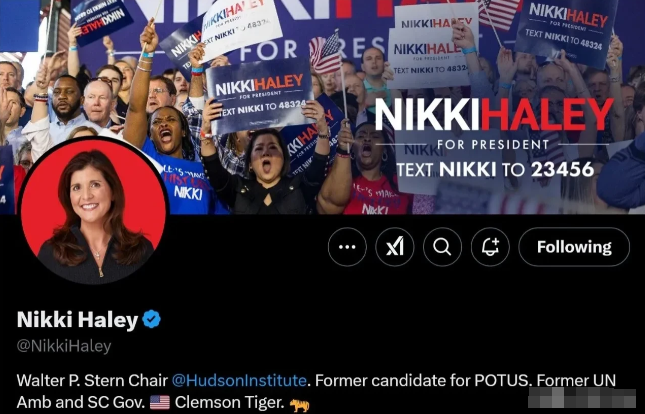This screenshot has height=414, width=645.
Task: Click the Grok xAI icon button
Action: click(x=395, y=247)
